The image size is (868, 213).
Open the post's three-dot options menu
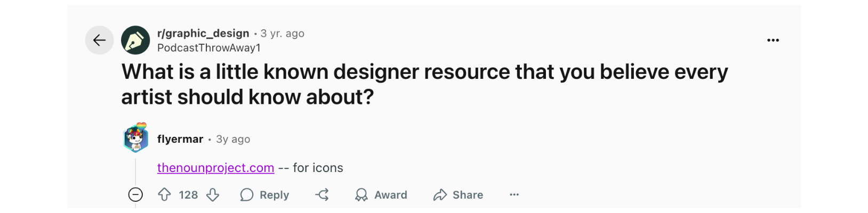(773, 40)
